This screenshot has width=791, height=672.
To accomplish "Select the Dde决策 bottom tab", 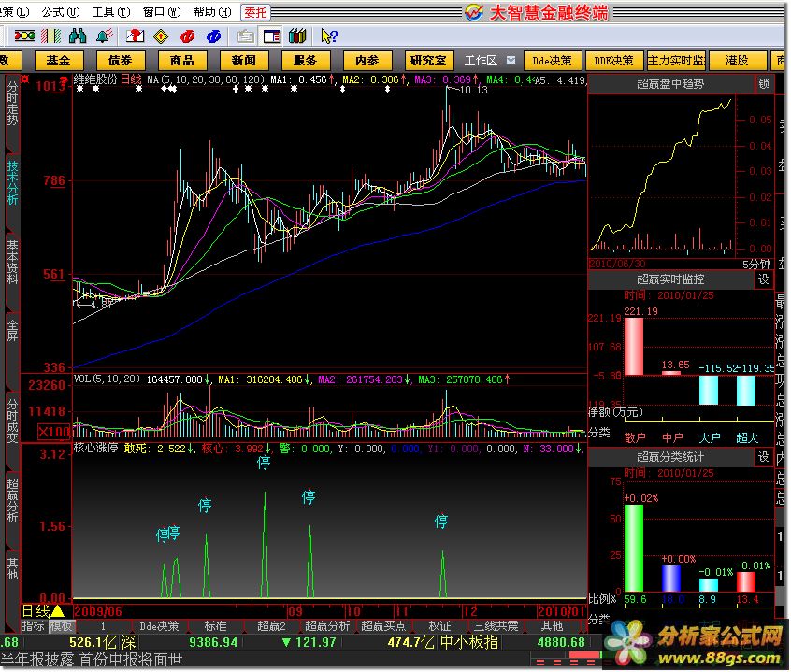I will (x=159, y=626).
